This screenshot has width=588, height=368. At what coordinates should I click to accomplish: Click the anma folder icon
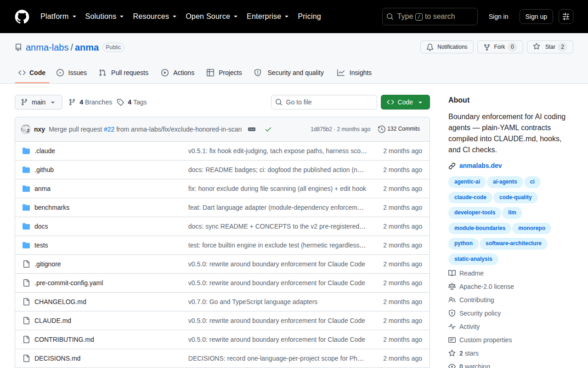point(26,189)
